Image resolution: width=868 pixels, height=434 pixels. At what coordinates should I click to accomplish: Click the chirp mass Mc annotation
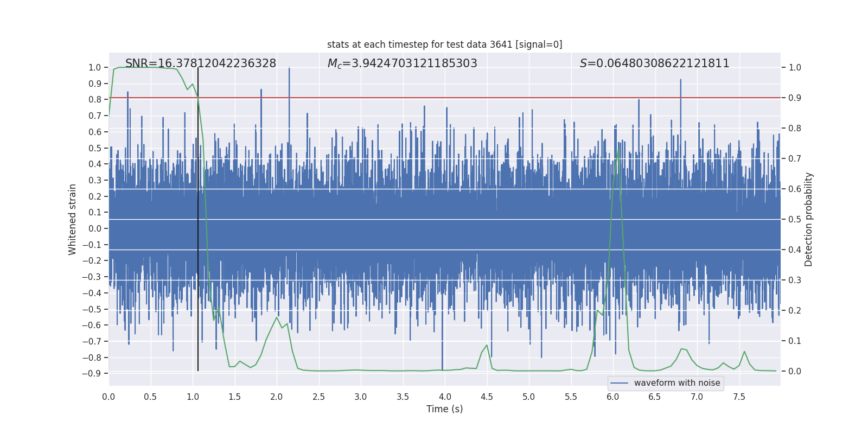(402, 63)
